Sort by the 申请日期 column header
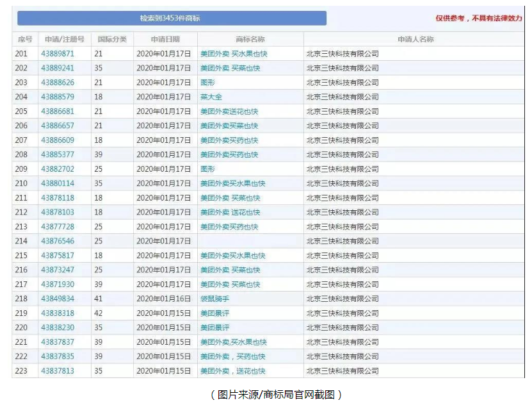This screenshot has width=532, height=405. click(165, 40)
